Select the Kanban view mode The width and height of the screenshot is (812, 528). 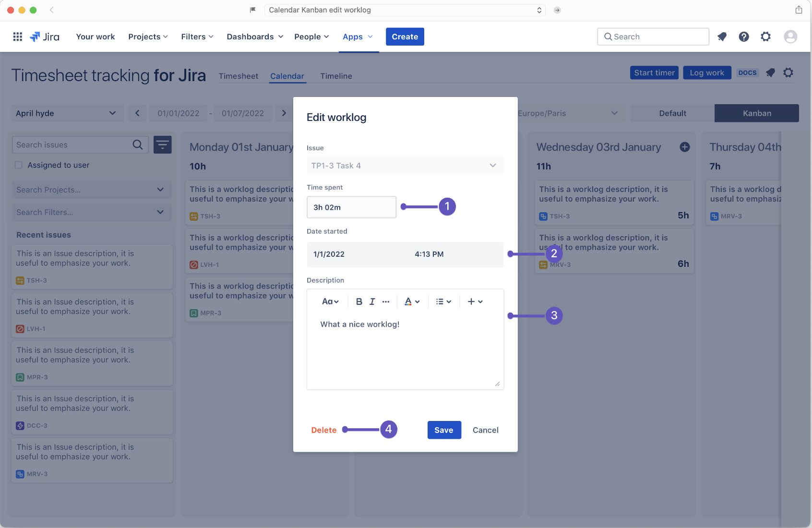coord(756,113)
